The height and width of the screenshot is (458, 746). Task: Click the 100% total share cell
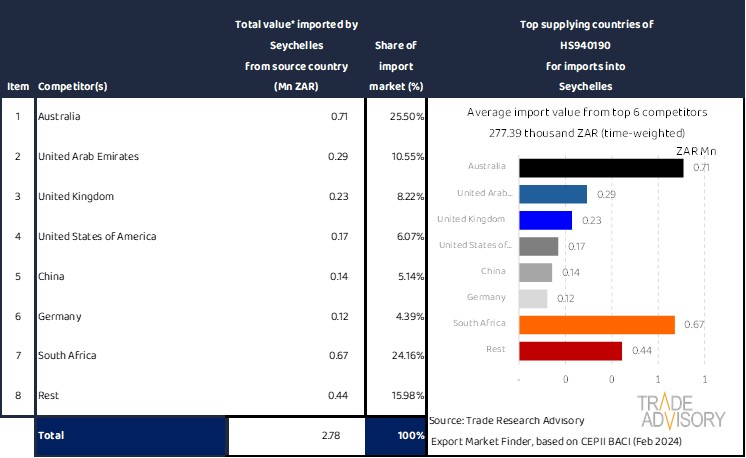coord(395,436)
